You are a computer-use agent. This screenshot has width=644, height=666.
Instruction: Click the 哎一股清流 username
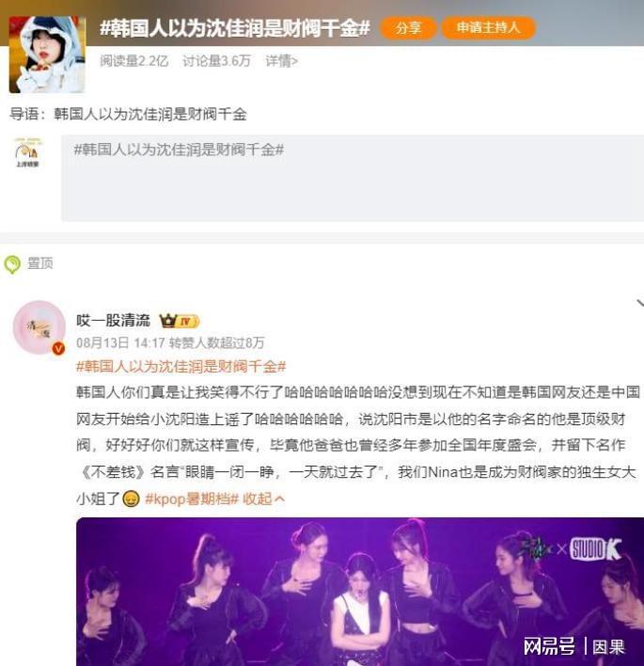tap(114, 320)
